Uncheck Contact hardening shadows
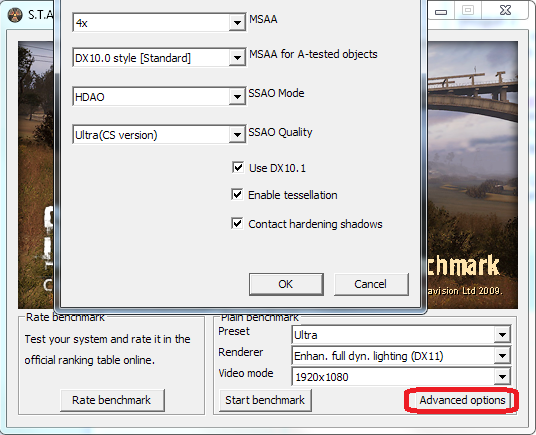Viewport: 536px width, 435px height. (238, 223)
